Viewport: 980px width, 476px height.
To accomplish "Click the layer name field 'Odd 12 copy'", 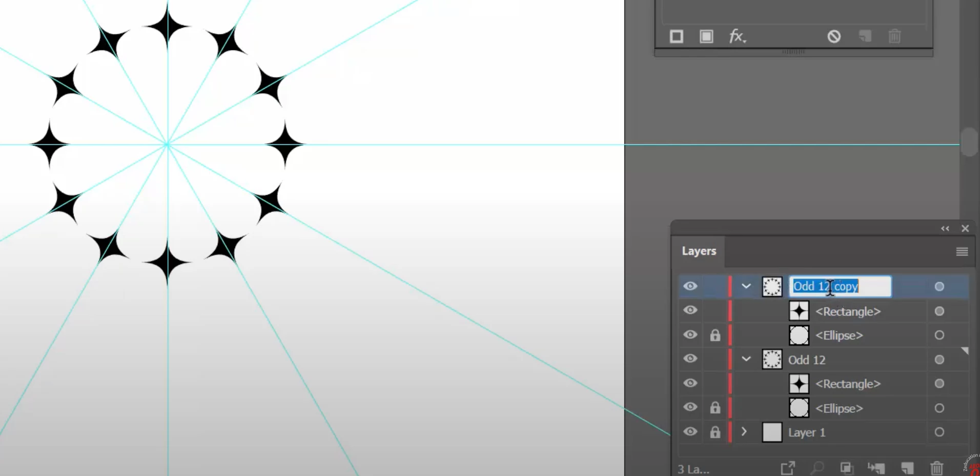I will click(840, 286).
